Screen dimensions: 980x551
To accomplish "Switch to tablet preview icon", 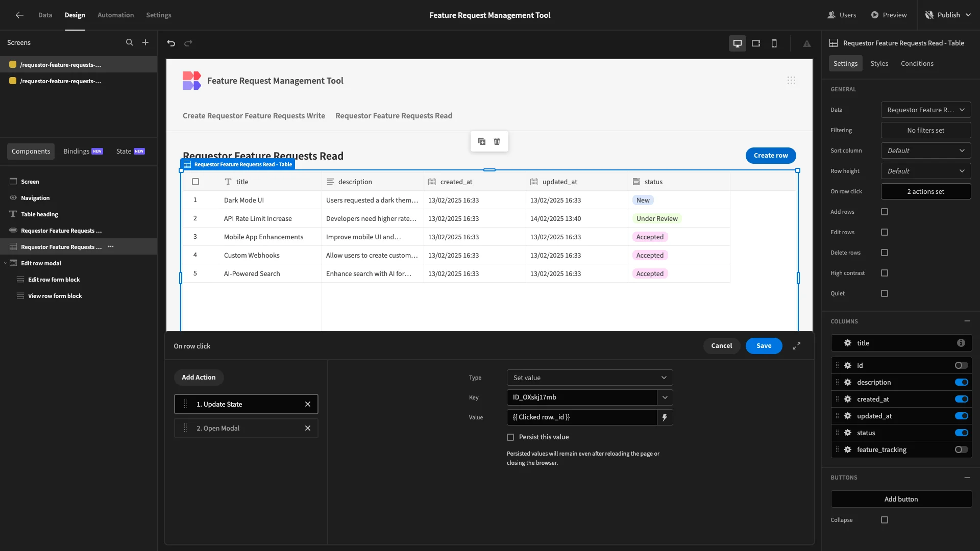I will click(756, 43).
